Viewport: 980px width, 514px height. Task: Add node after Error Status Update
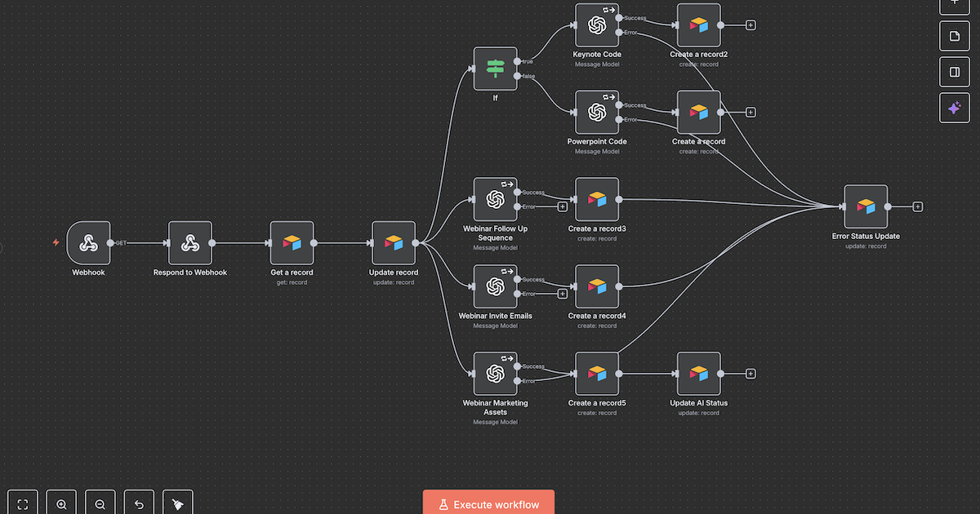click(918, 206)
